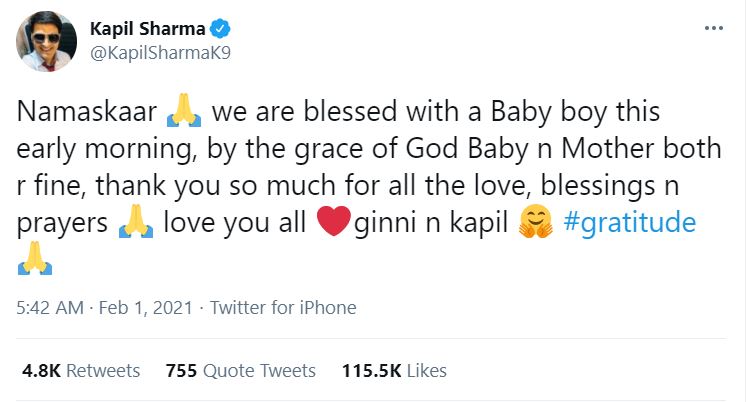Click the folded hands emoji after 'prayers'

tap(135, 224)
